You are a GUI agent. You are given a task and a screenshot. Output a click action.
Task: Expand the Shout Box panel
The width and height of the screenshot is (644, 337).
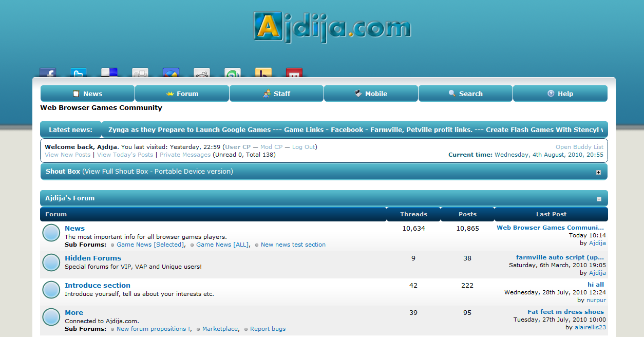(598, 172)
